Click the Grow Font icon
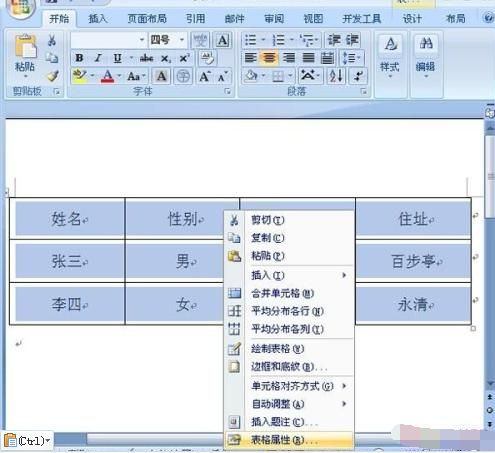Image resolution: width=495 pixels, height=453 pixels. pyautogui.click(x=205, y=77)
